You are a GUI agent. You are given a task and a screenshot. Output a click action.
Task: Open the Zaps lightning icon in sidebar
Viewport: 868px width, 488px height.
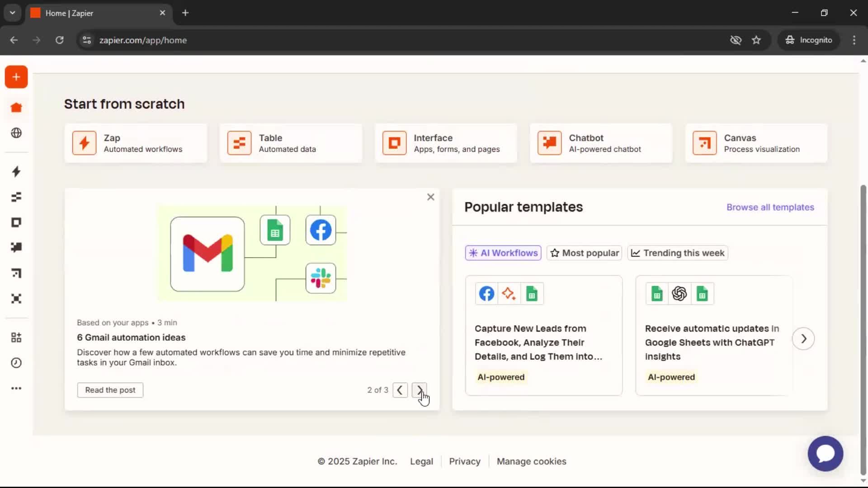(16, 172)
